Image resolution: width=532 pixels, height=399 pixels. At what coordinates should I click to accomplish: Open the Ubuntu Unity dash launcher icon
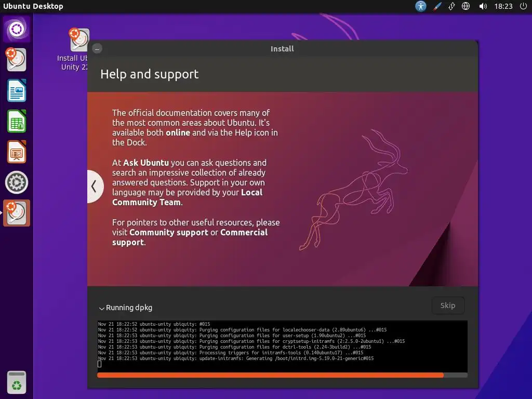click(17, 29)
